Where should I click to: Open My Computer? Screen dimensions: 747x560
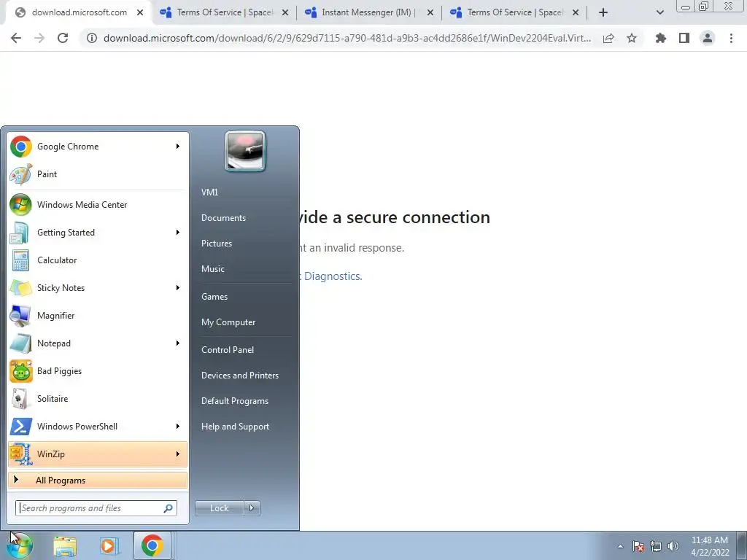(228, 322)
